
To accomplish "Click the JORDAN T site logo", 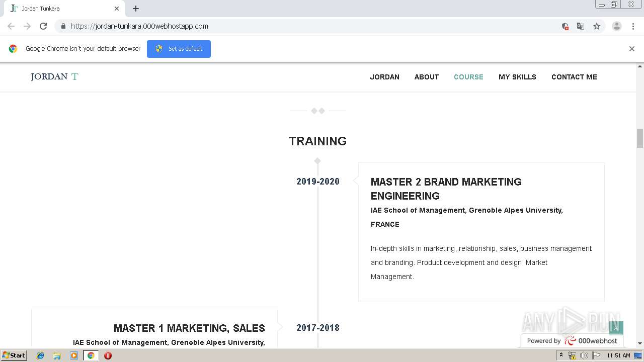I will click(x=54, y=77).
